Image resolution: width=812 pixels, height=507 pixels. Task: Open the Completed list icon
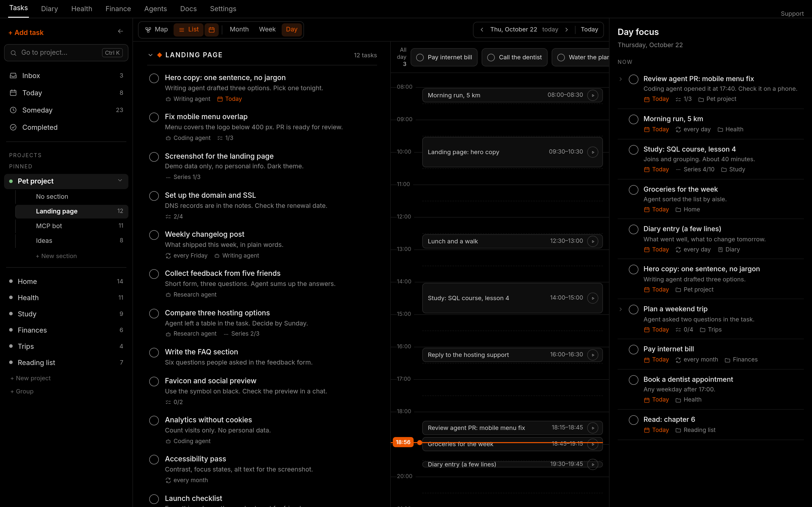(13, 128)
